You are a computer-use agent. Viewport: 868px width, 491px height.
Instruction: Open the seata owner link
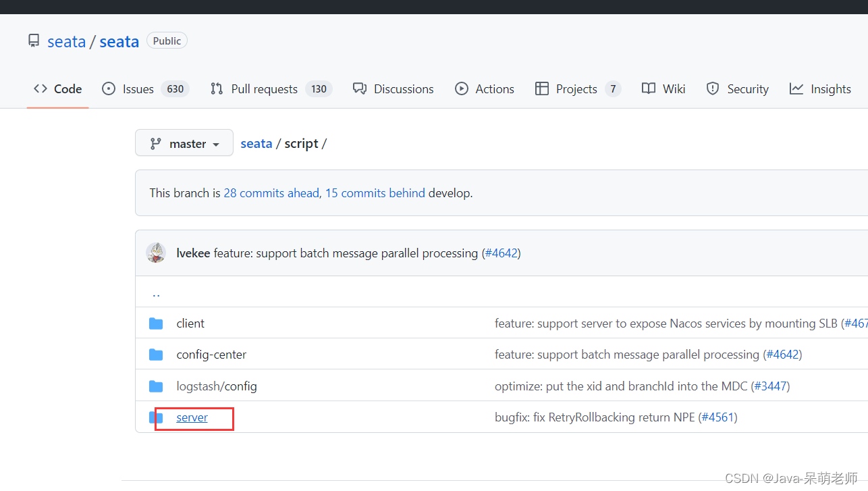pos(66,41)
